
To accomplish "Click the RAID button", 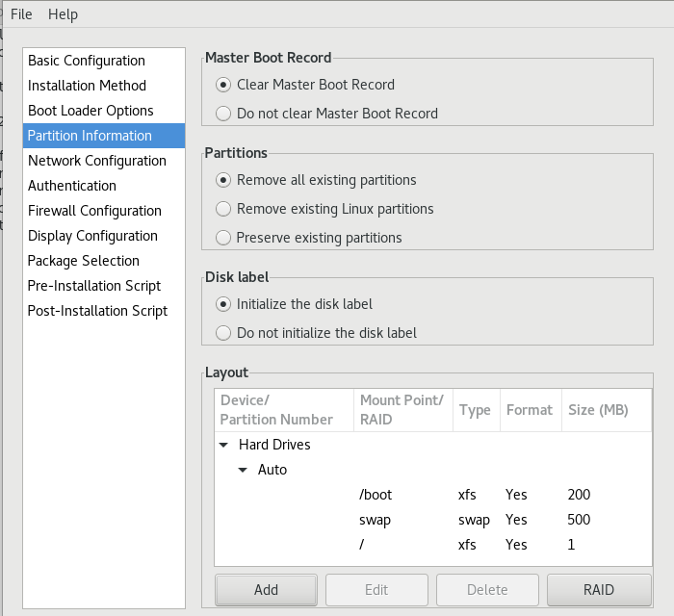I will click(x=599, y=590).
